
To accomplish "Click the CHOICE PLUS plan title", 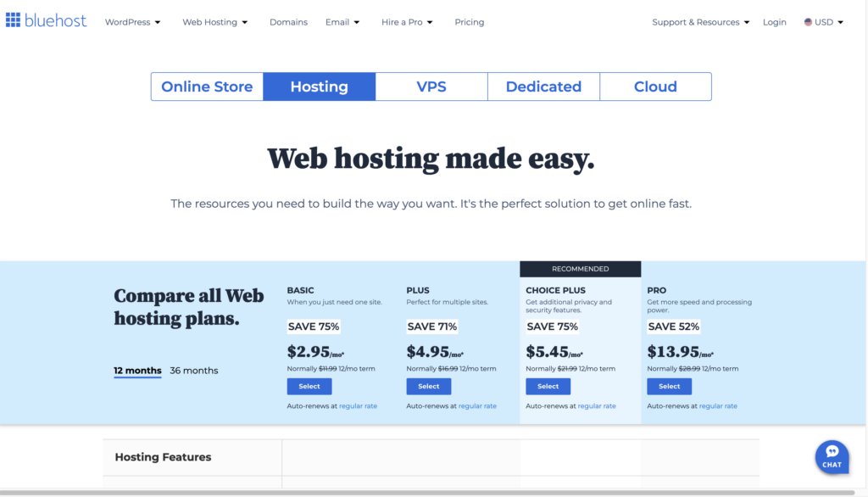I will click(x=555, y=290).
